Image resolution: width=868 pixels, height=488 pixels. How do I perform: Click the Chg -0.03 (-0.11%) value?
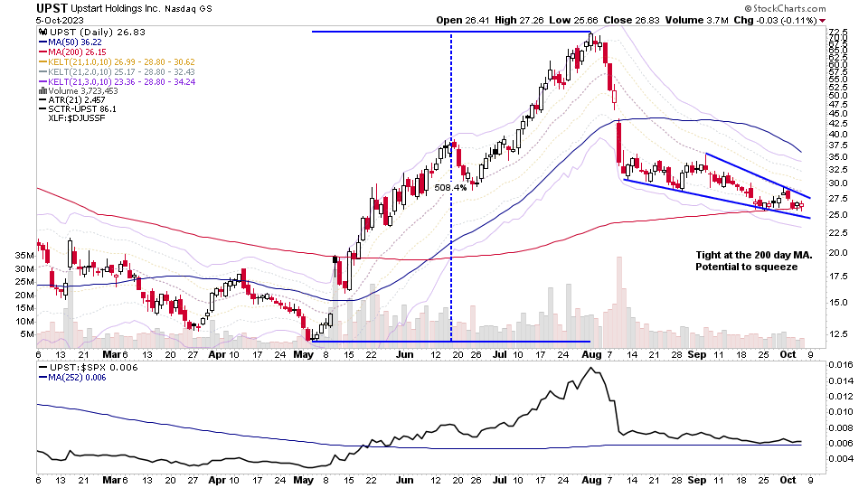coord(775,21)
